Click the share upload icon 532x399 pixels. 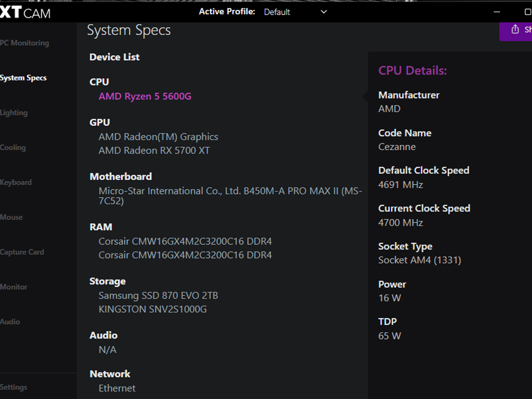coord(515,29)
